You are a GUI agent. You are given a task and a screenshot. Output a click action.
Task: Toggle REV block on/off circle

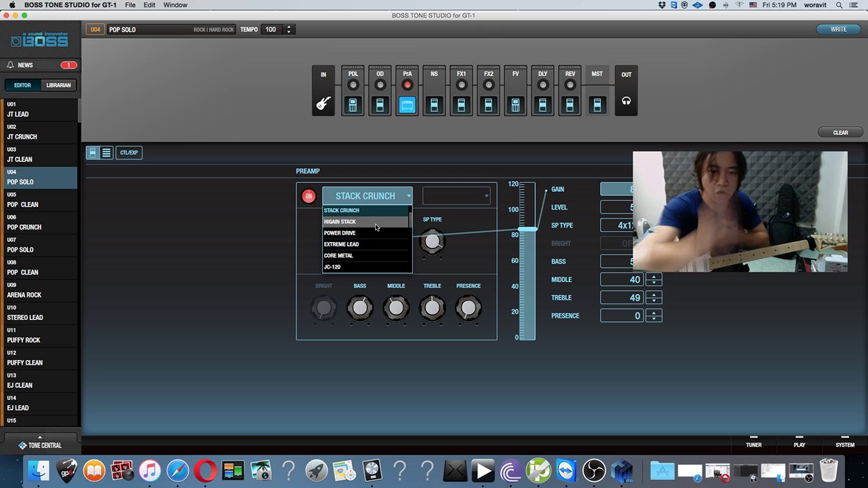[x=570, y=85]
